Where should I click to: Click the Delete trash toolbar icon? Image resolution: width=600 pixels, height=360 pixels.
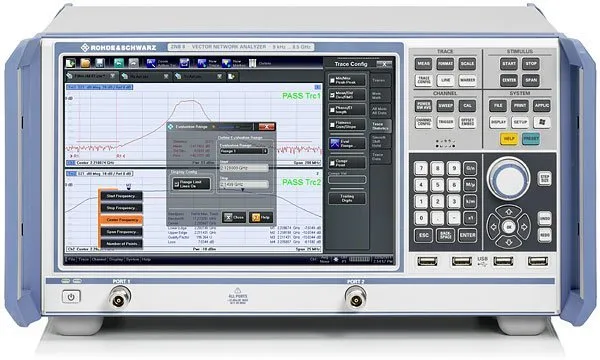253,63
